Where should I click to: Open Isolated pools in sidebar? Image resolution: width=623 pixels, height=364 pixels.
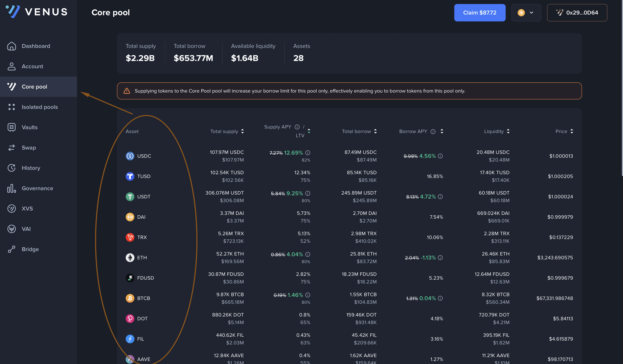(x=40, y=107)
